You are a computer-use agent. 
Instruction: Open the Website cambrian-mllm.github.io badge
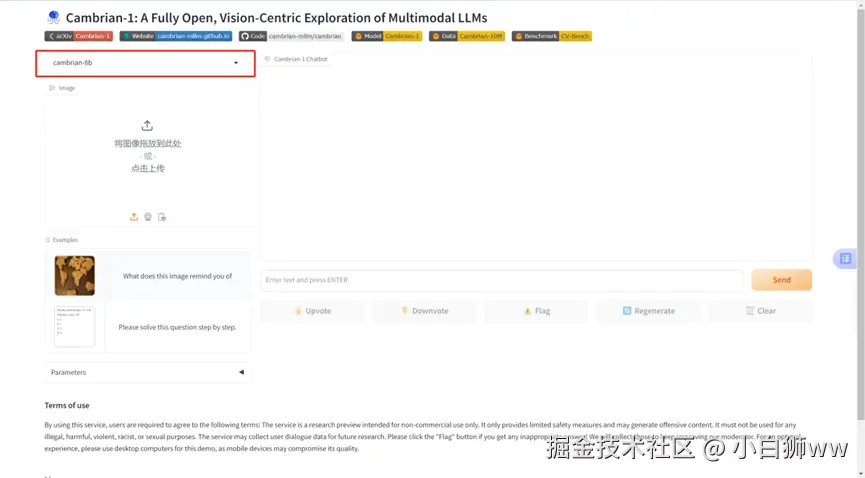pyautogui.click(x=176, y=36)
